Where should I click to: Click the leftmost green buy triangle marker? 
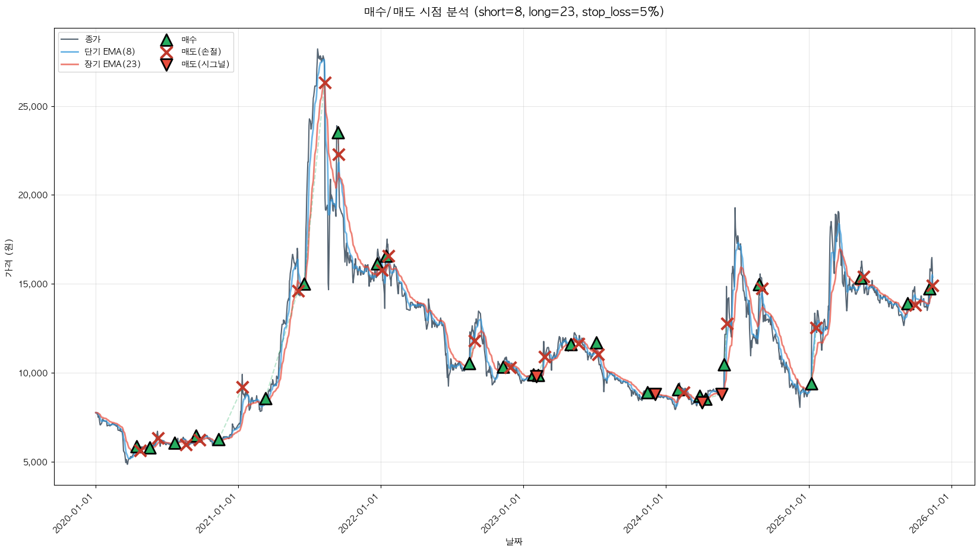click(136, 447)
